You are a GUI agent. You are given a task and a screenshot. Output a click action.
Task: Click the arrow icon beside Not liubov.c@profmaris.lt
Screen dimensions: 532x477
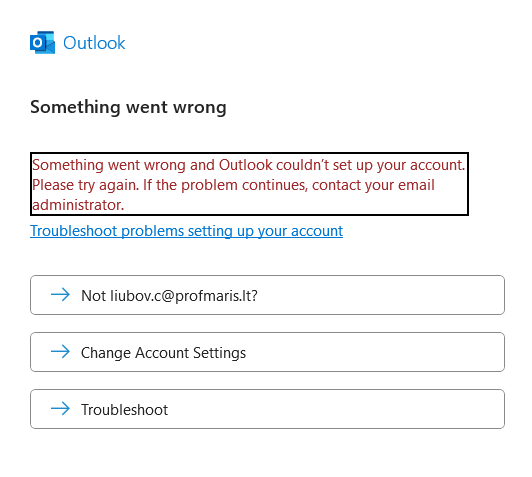click(60, 294)
